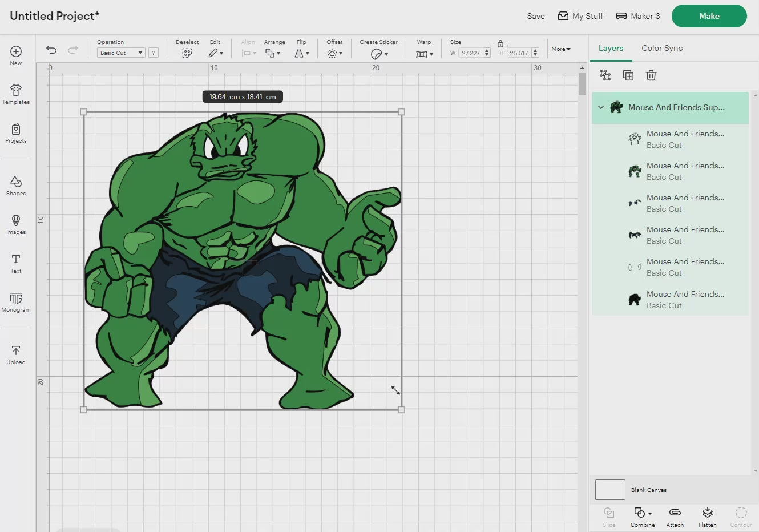Click the bottom-right resize handle
The image size is (759, 532).
[401, 409]
